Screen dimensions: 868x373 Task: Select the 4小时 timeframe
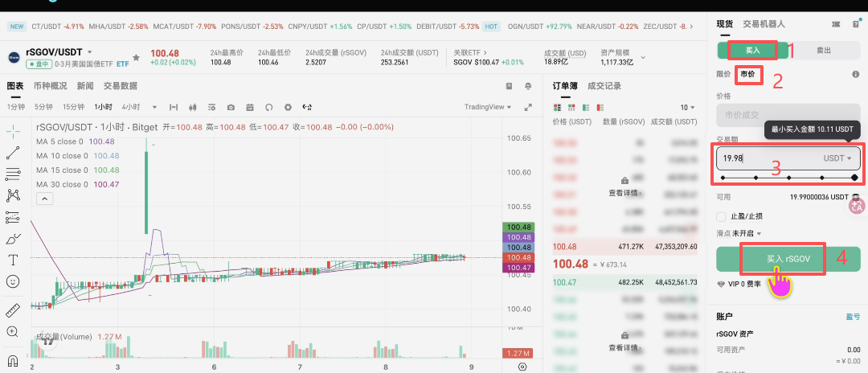pyautogui.click(x=131, y=107)
